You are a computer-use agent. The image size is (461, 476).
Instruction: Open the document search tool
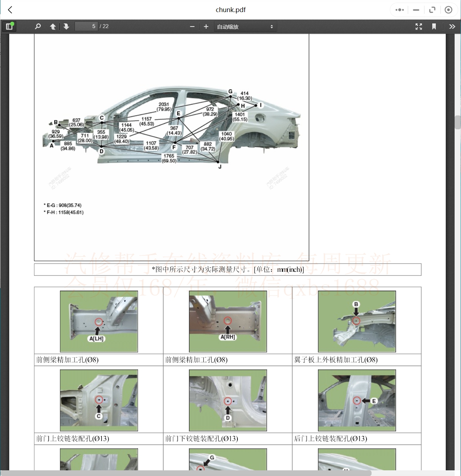38,26
